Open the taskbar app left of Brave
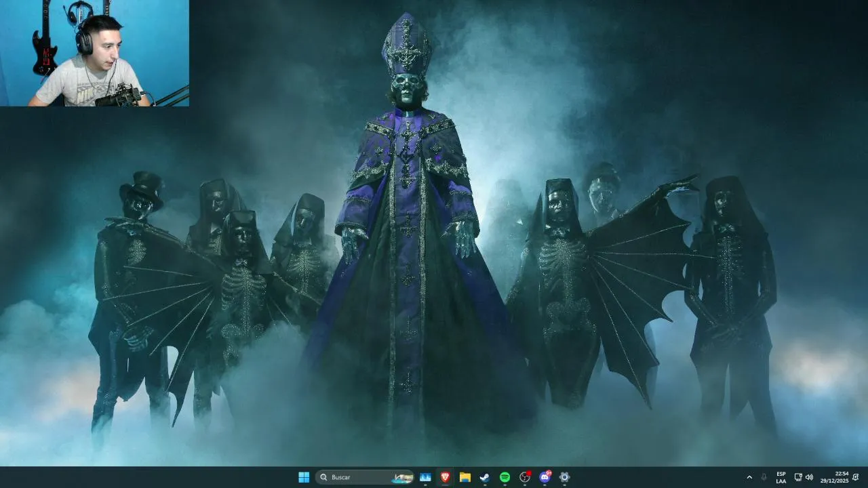 pos(425,477)
